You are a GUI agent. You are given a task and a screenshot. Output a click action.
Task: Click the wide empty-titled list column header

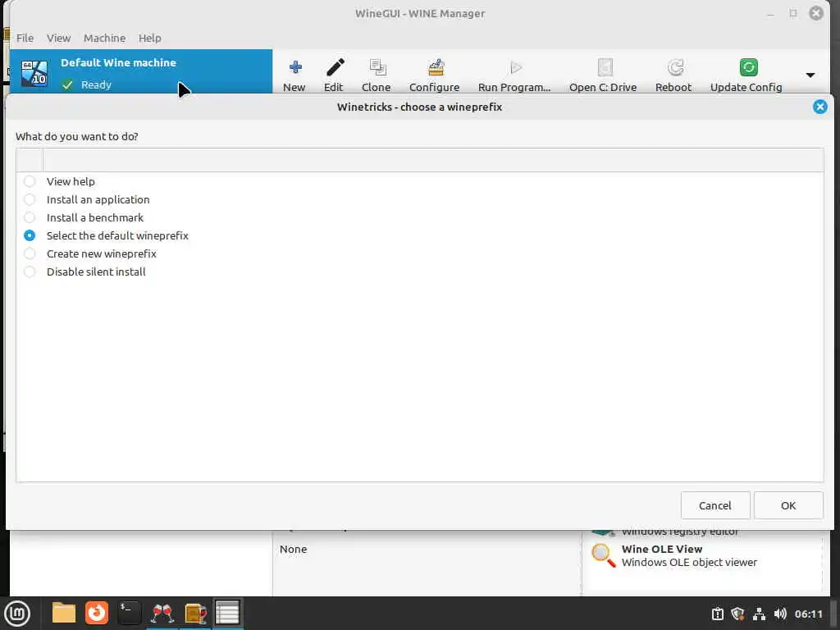(x=433, y=160)
